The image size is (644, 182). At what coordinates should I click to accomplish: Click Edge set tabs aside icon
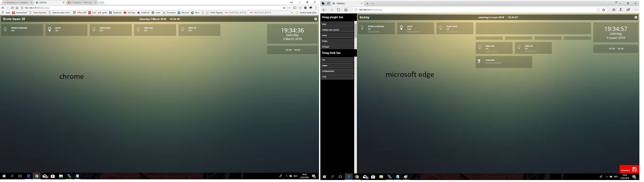[328, 3]
